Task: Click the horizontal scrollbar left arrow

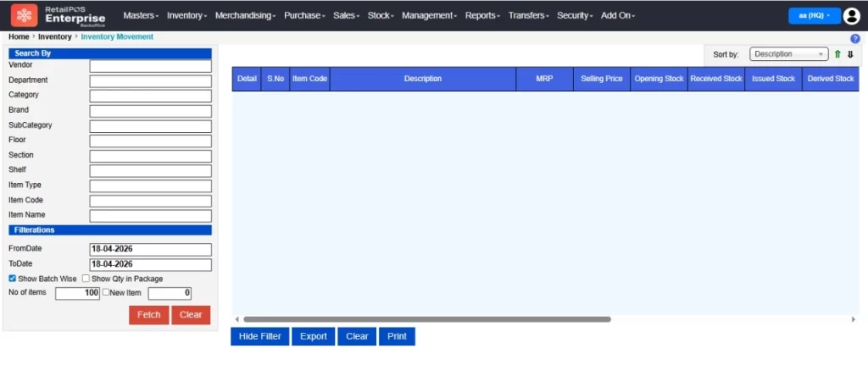Action: (x=237, y=319)
